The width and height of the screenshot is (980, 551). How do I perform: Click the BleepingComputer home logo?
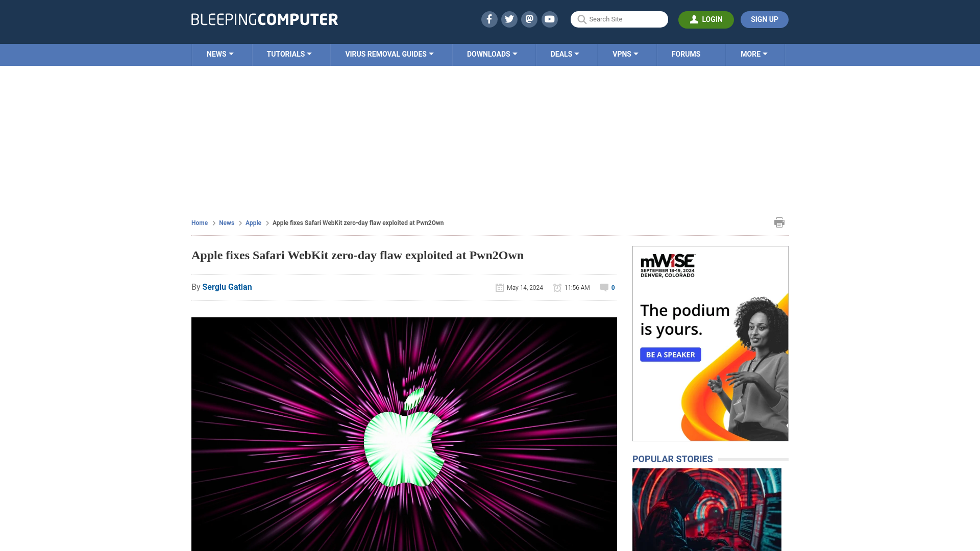[264, 19]
